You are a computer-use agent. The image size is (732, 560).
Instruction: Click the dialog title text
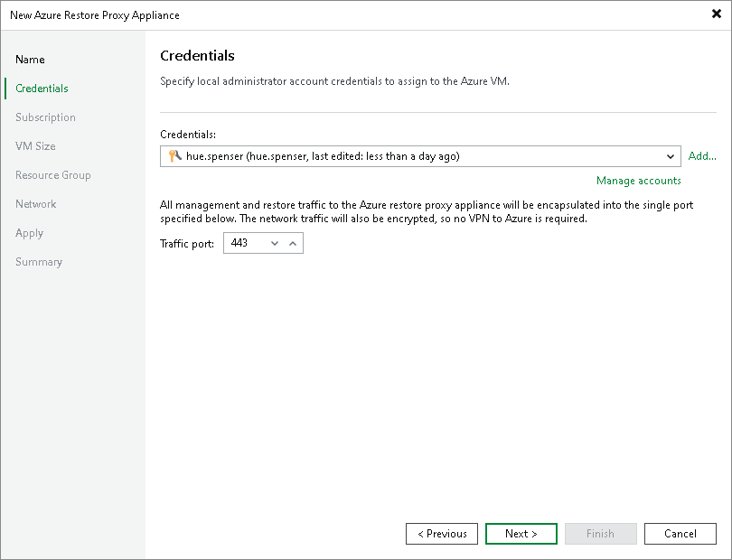pos(94,15)
